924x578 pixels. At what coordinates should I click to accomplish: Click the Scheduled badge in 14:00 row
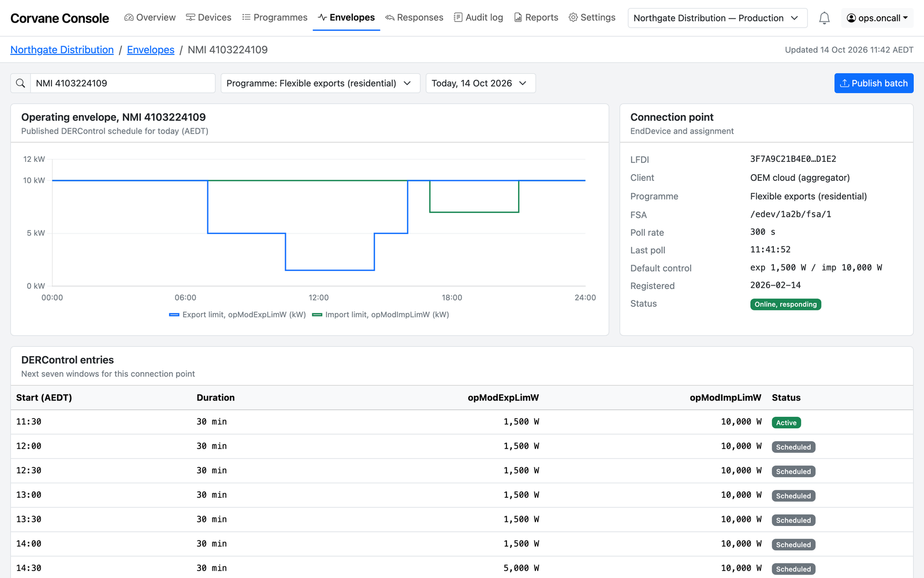793,544
